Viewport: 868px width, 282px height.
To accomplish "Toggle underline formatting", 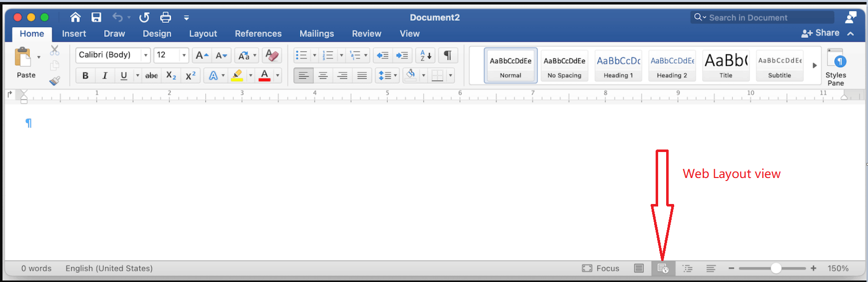I will coord(124,75).
